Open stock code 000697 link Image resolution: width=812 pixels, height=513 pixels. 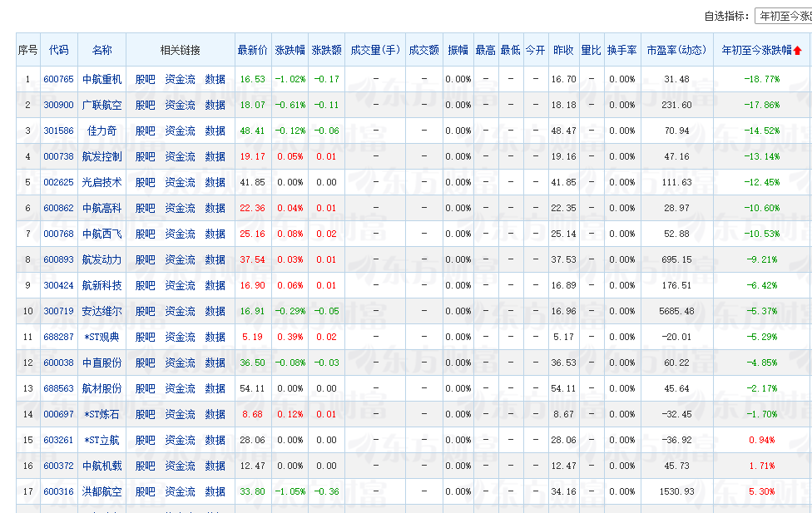[58, 414]
